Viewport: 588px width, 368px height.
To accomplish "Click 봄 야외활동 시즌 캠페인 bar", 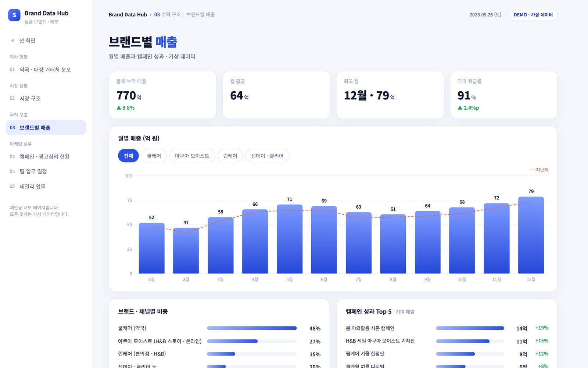I will 470,328.
